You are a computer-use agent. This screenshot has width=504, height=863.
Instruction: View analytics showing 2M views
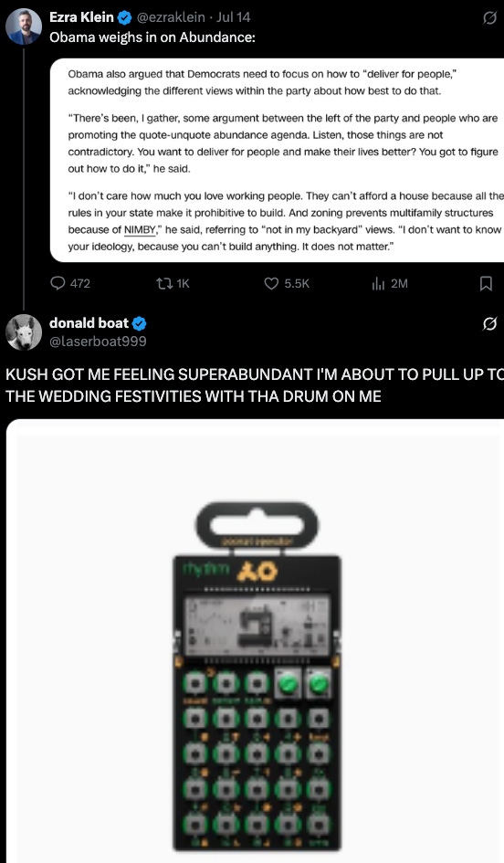point(390,283)
